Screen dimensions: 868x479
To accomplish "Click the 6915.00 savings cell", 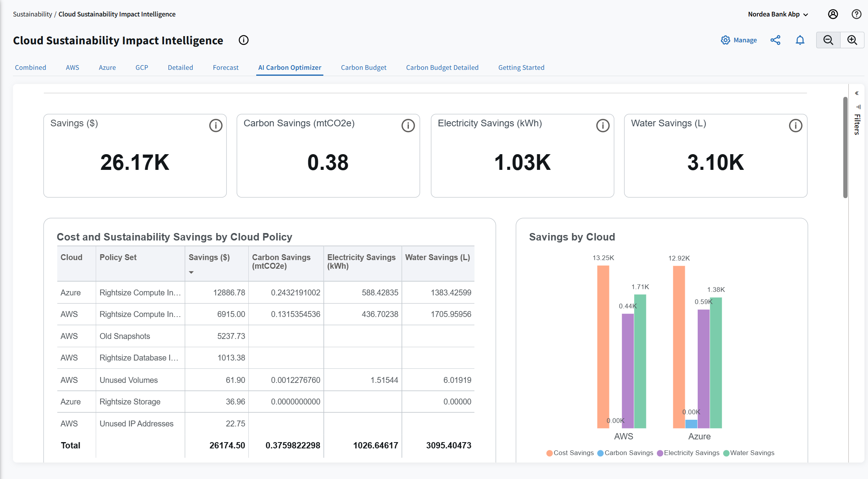I will click(x=217, y=314).
